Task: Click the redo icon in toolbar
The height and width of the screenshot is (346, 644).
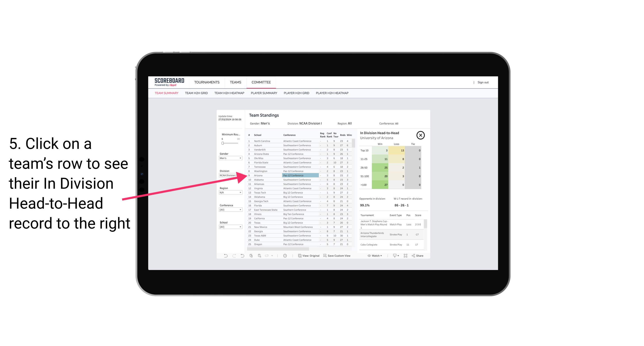Action: (x=234, y=256)
